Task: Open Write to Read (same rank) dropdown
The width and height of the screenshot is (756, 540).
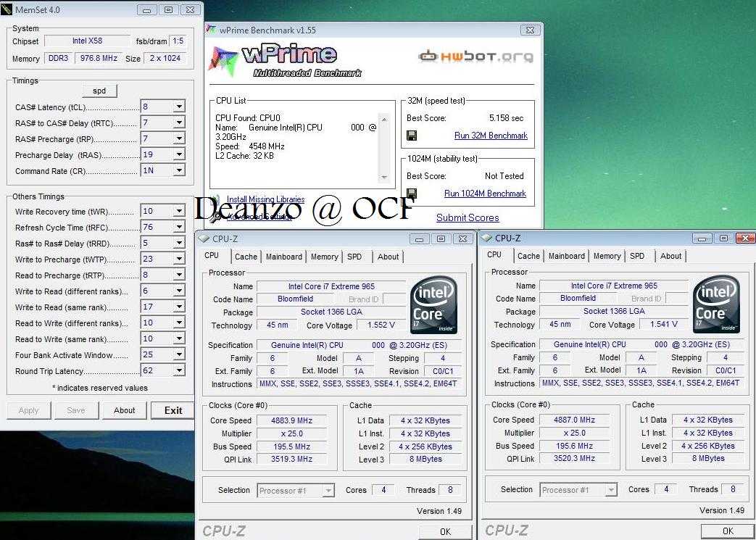Action: coord(179,307)
